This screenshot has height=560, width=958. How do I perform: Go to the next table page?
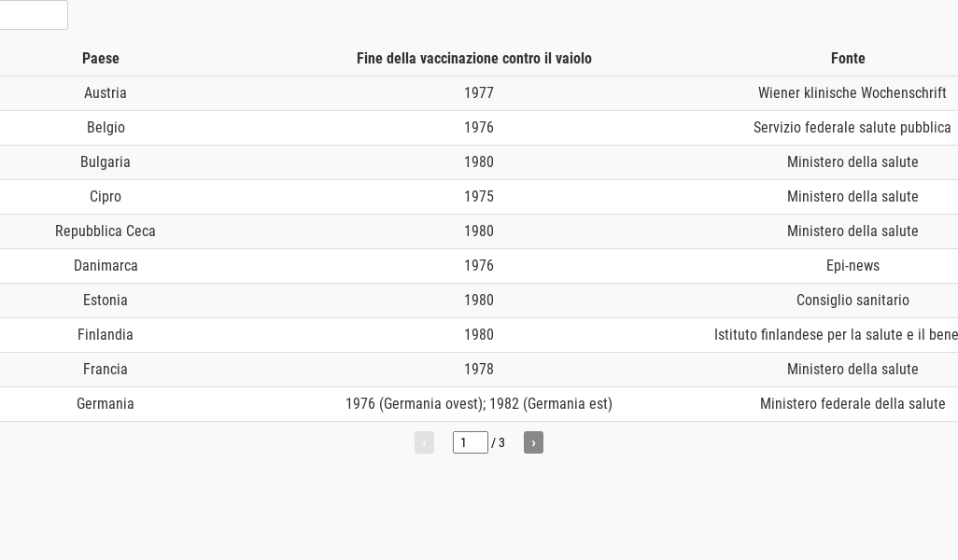(x=533, y=442)
